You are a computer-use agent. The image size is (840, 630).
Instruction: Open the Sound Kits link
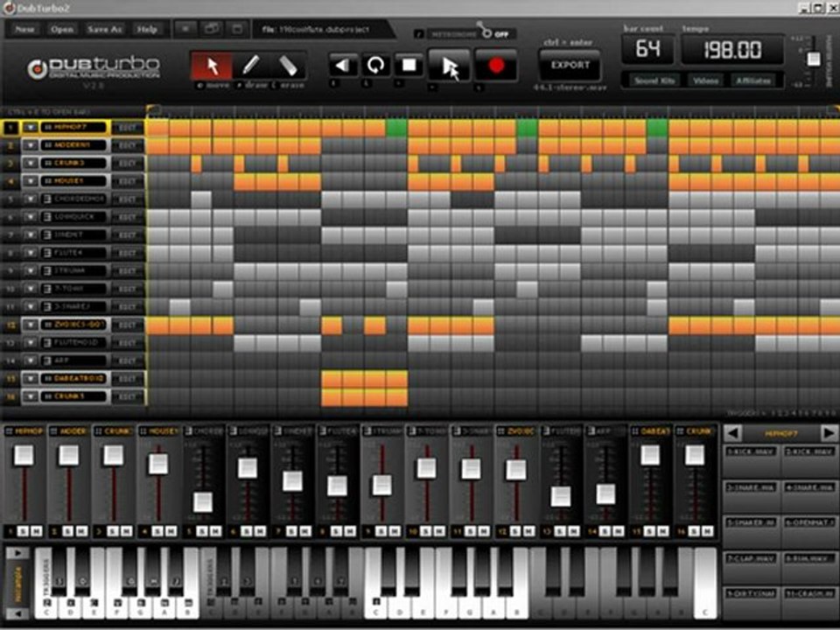tap(654, 80)
